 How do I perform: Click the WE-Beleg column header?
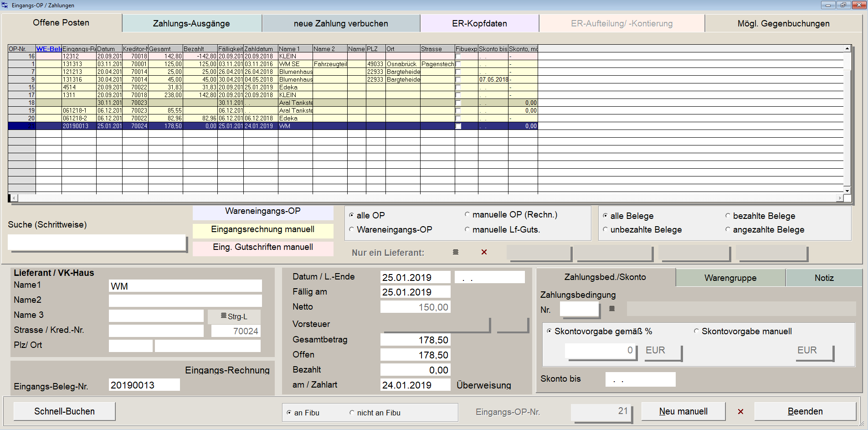coord(49,49)
